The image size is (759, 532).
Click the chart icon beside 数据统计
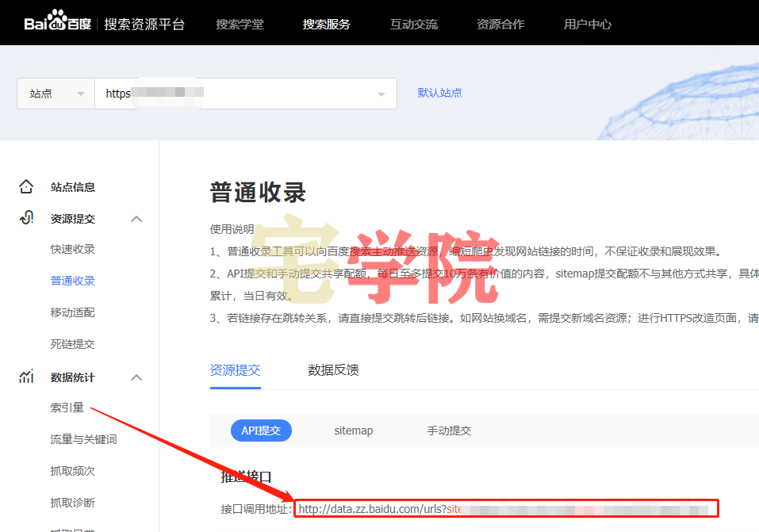point(26,377)
